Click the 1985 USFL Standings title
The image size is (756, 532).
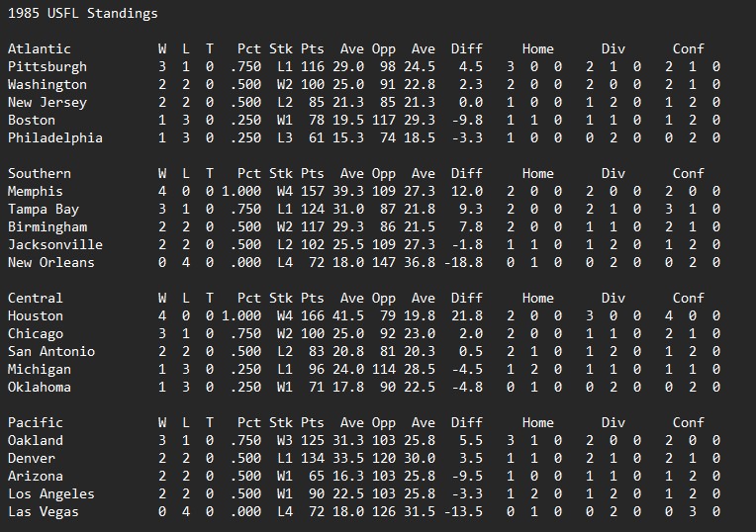(82, 14)
